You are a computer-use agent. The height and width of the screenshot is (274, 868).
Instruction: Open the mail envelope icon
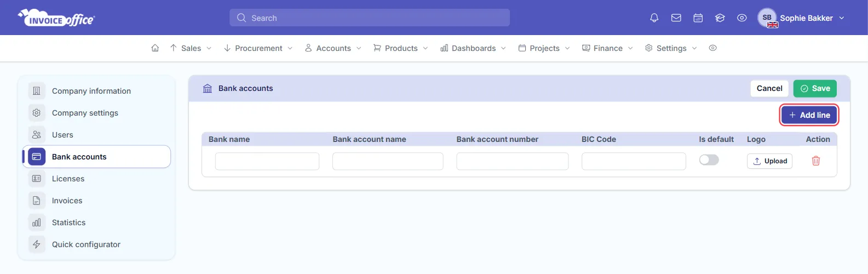coord(676,18)
